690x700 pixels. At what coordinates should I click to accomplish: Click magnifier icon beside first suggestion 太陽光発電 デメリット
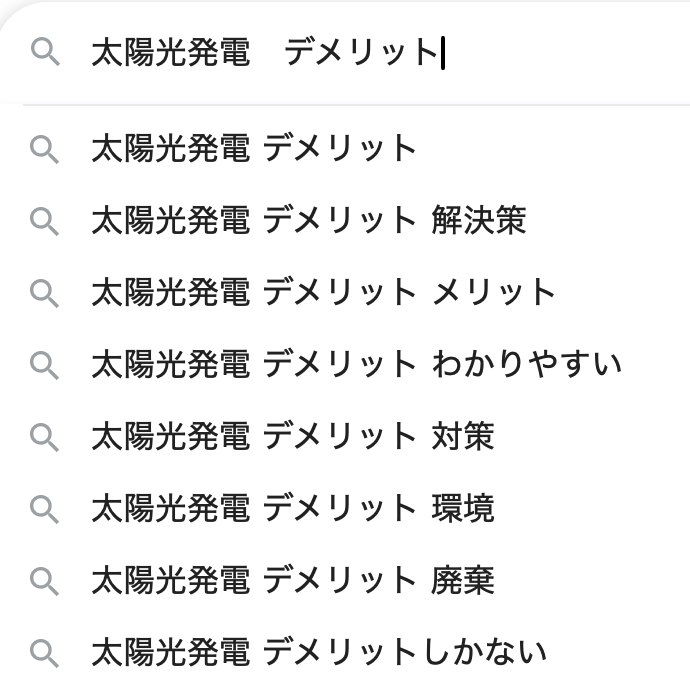pyautogui.click(x=45, y=149)
